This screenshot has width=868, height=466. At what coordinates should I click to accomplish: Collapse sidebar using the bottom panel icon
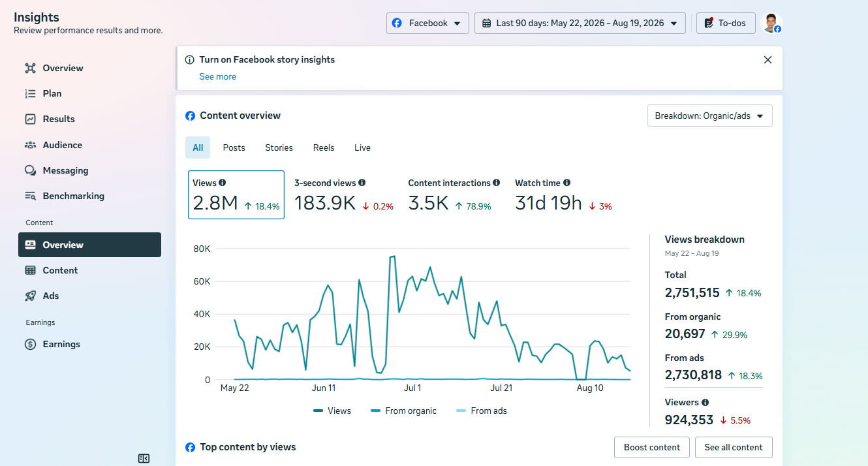click(144, 459)
